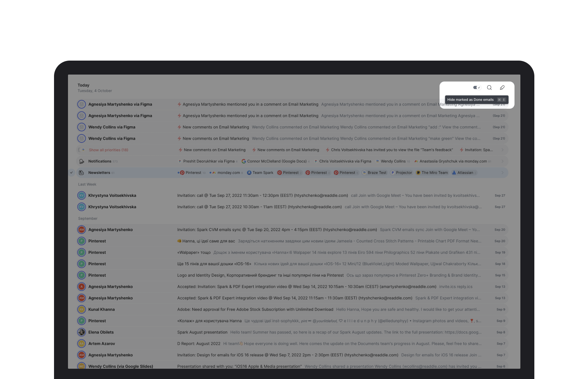Viewport: 588px width, 379px height.
Task: Open the Braze Test newsletter chip
Action: [x=375, y=172]
